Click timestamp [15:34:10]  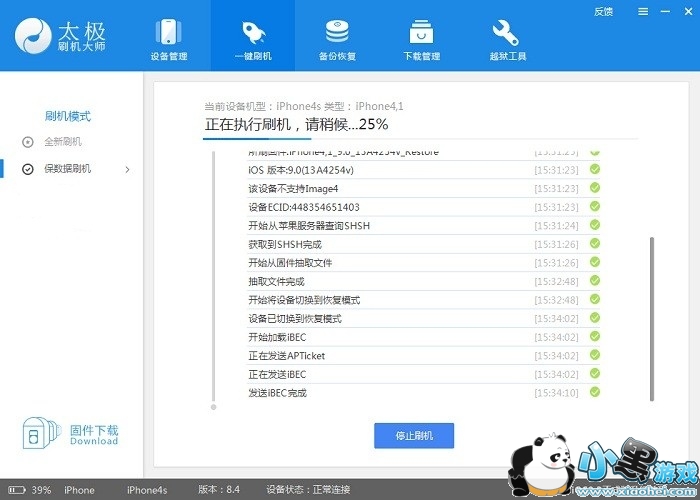[556, 393]
